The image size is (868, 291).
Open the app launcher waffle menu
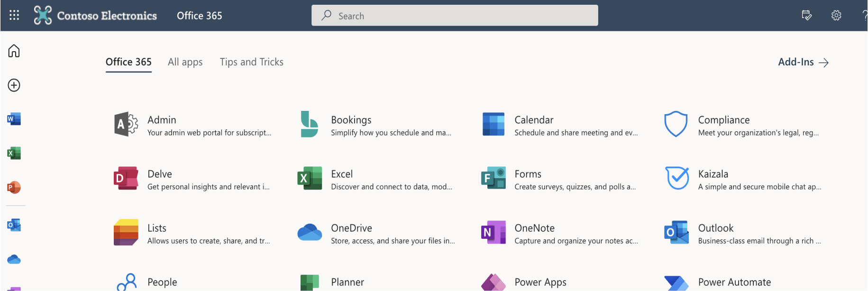tap(14, 15)
